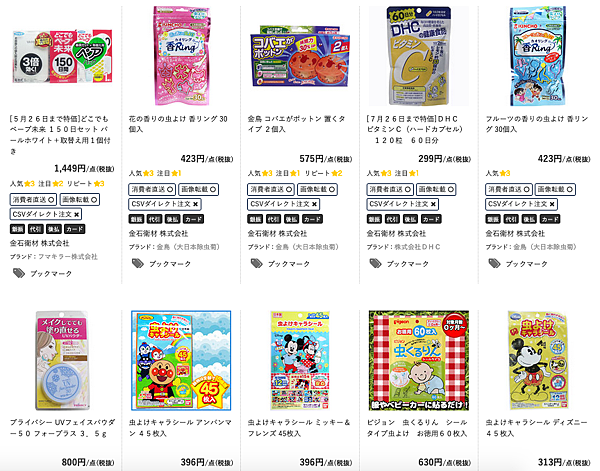Image resolution: width=600 pixels, height=471 pixels.
Task: Open DHC Vitamin C package image
Action: pyautogui.click(x=419, y=56)
